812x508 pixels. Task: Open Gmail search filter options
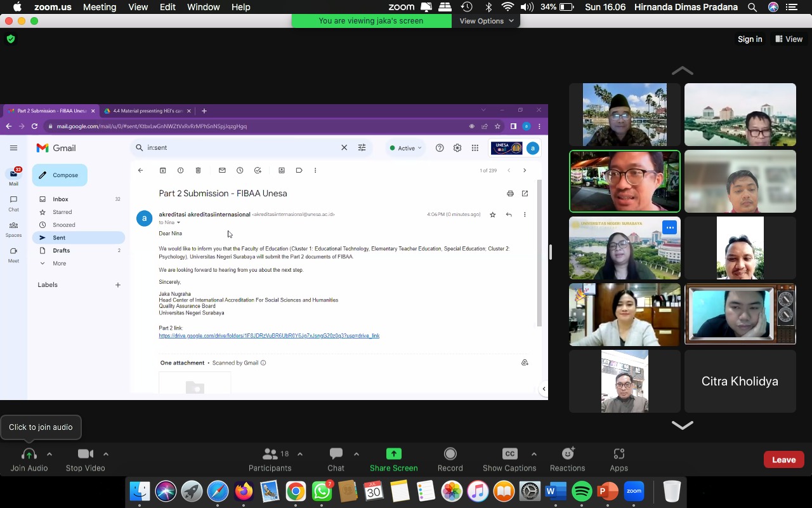point(362,148)
